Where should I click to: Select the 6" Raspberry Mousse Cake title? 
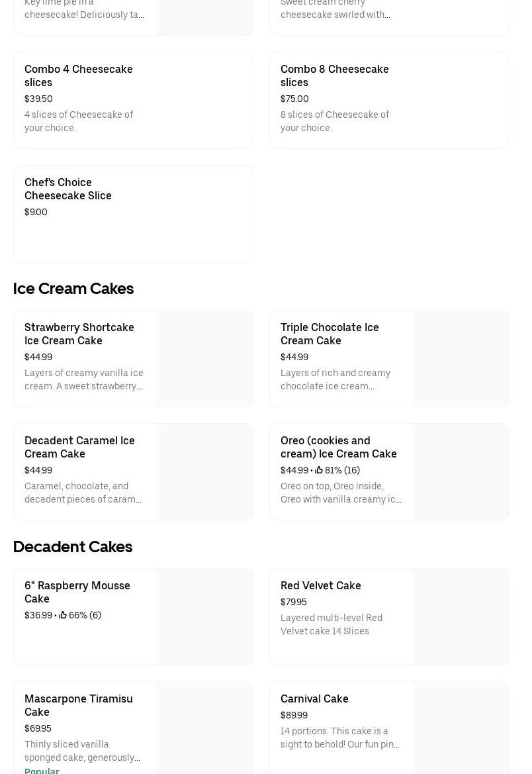pos(77,592)
